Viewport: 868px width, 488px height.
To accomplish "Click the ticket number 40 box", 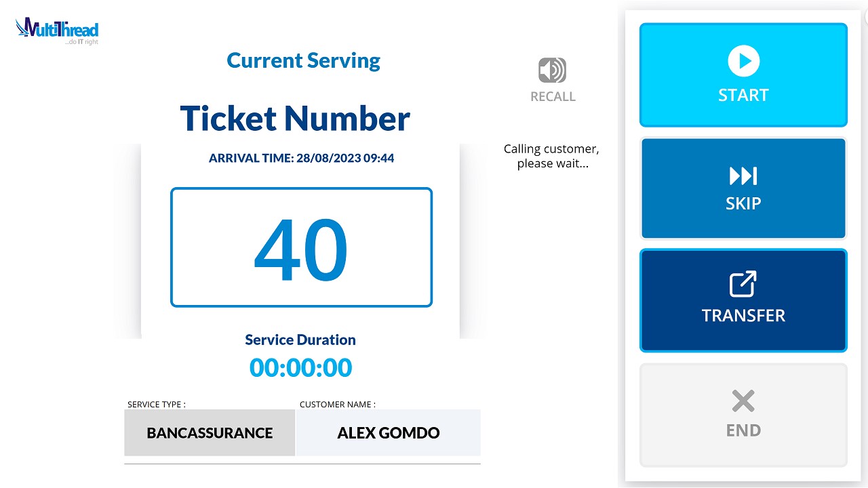I will [x=301, y=247].
